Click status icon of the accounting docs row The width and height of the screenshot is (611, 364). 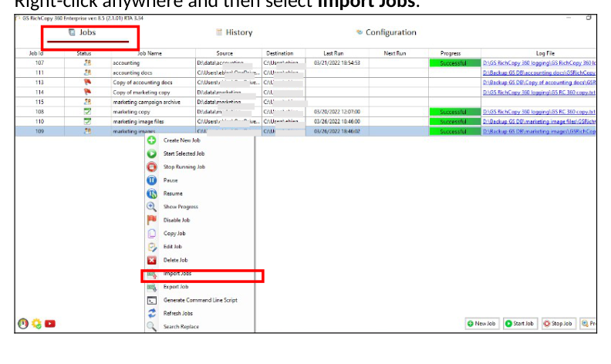[87, 72]
